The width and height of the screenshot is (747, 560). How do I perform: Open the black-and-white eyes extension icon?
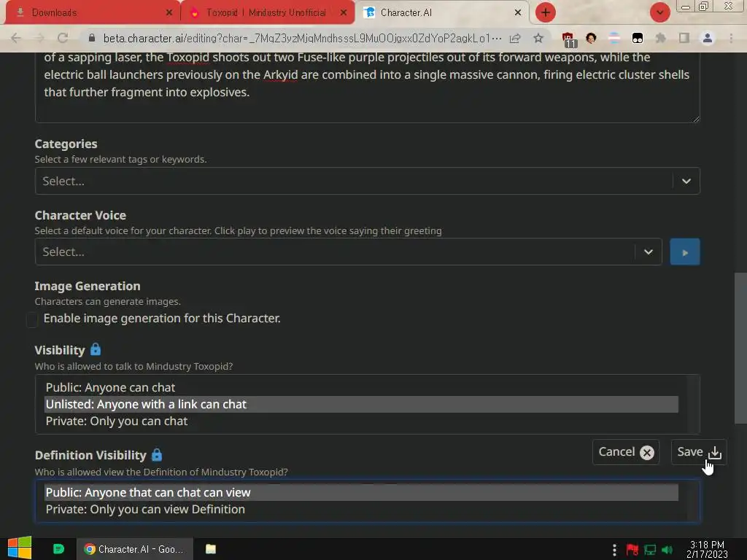pyautogui.click(x=638, y=38)
